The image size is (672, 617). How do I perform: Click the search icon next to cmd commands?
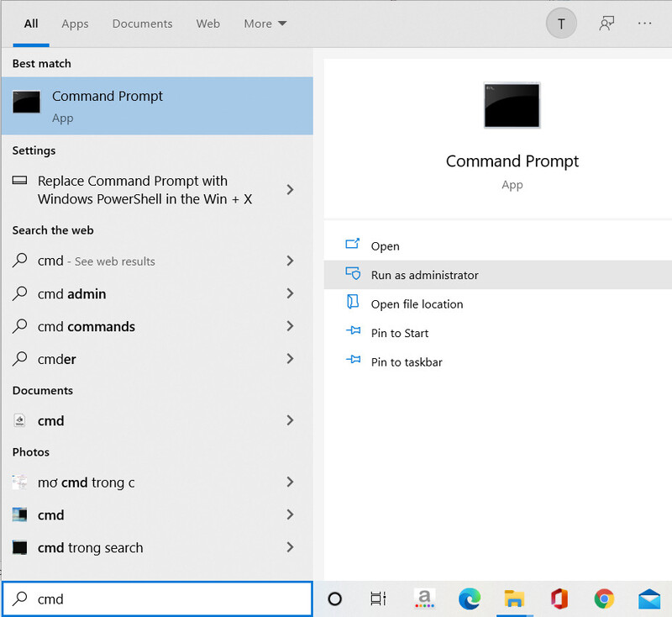pos(19,326)
